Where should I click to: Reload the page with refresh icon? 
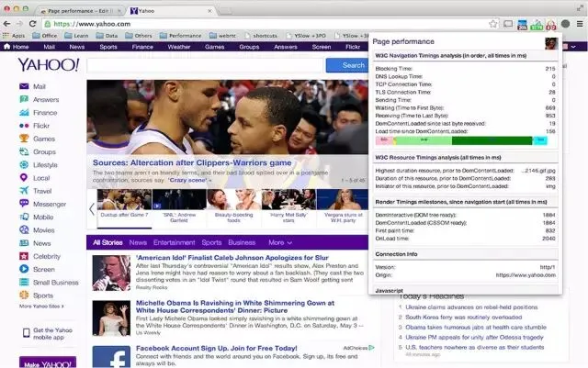[x=33, y=24]
